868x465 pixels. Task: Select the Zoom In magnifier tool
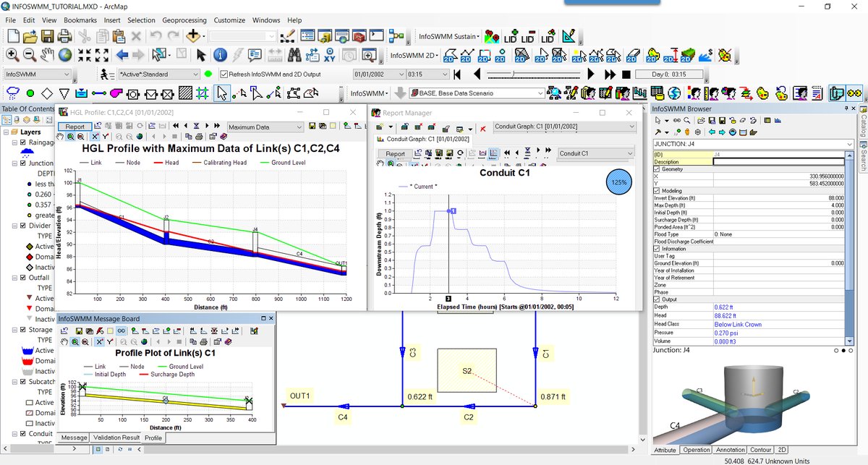[x=12, y=54]
